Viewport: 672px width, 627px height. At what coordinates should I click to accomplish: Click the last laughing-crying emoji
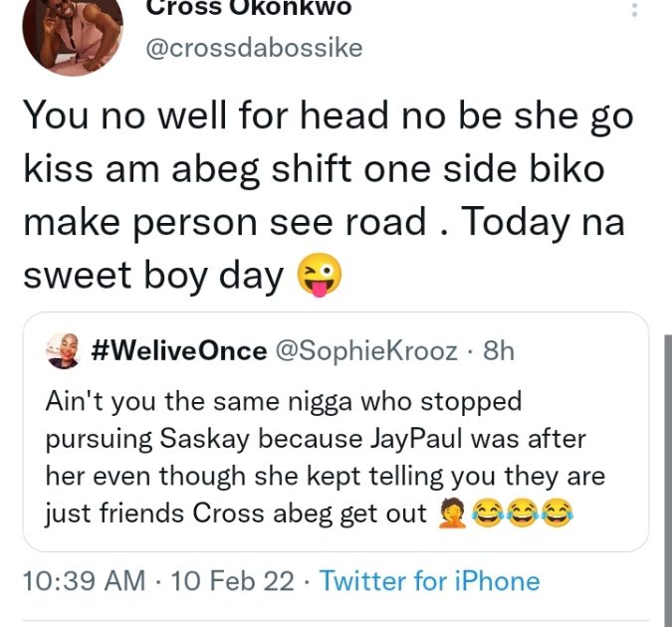pos(557,516)
